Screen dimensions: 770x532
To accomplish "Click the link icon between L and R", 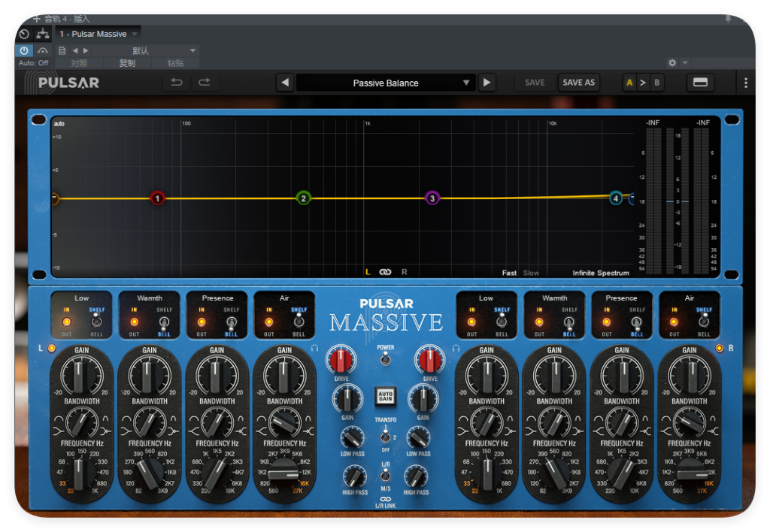I will [386, 272].
